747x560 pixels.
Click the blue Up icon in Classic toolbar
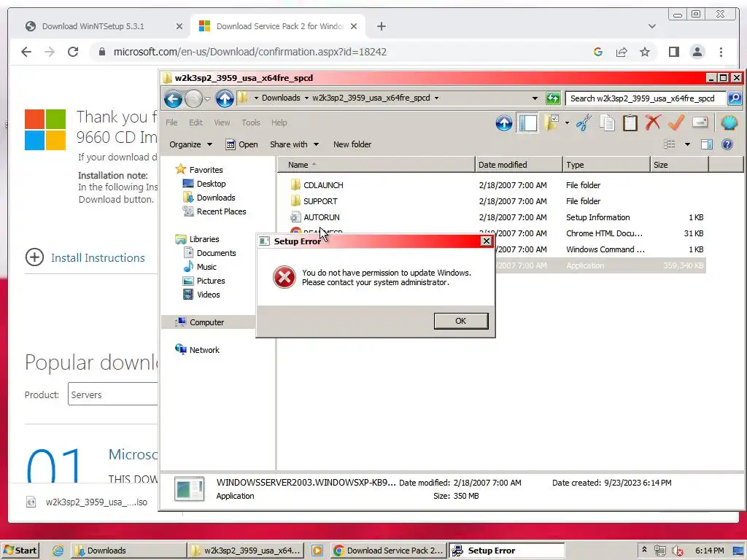tap(504, 123)
